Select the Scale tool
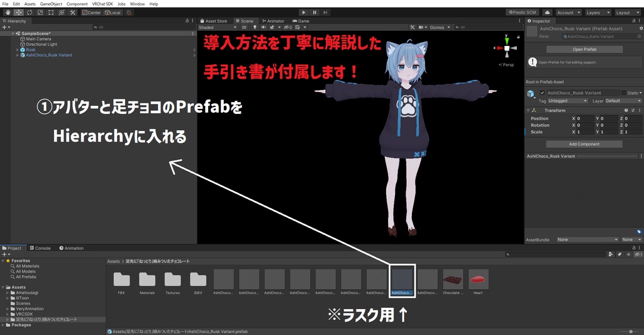The width and height of the screenshot is (644, 335). coord(40,13)
